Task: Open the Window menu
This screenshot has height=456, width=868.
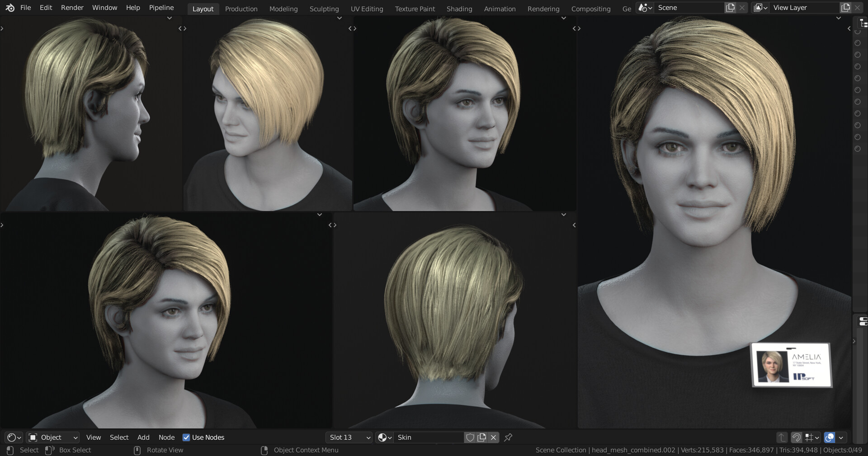Action: (104, 8)
